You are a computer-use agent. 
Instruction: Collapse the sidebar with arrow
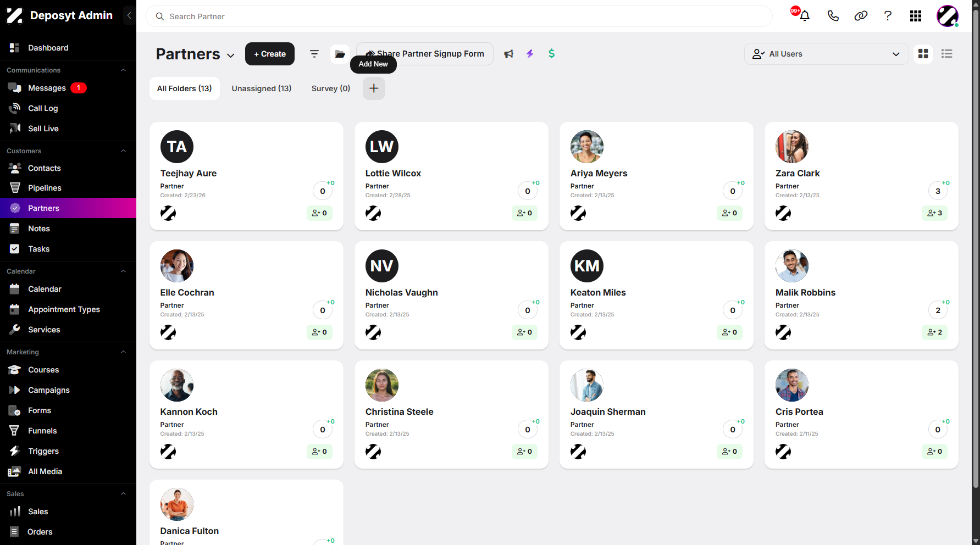coord(129,15)
